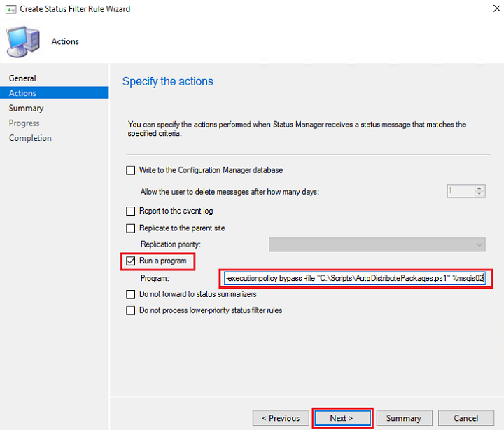This screenshot has height=430, width=504.
Task: Decrease the days-to-delete spinner value
Action: point(479,194)
